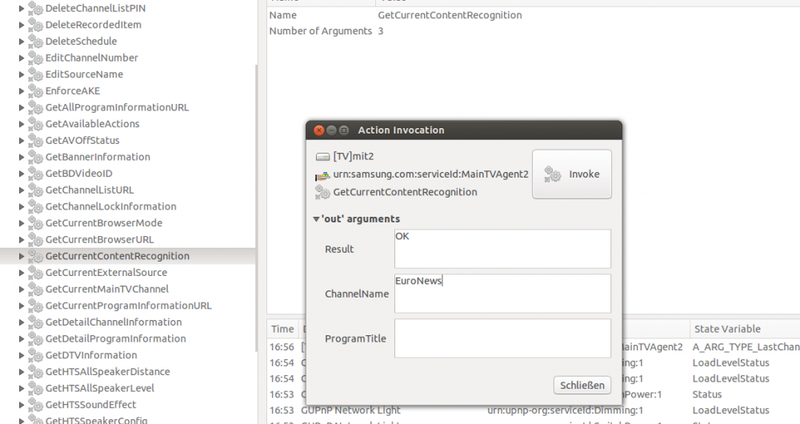Select GetCurrentBrowserURL in the action list
The image size is (800, 424).
pyautogui.click(x=99, y=240)
